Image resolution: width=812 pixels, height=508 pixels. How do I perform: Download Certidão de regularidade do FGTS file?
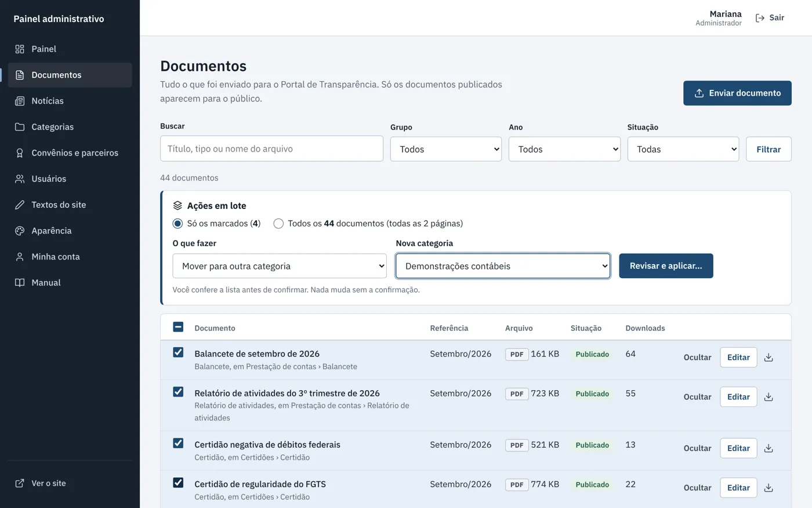click(x=768, y=488)
